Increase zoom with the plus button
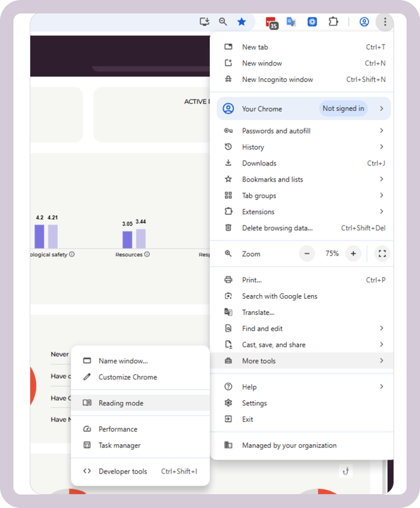This screenshot has height=508, width=420. (x=354, y=254)
